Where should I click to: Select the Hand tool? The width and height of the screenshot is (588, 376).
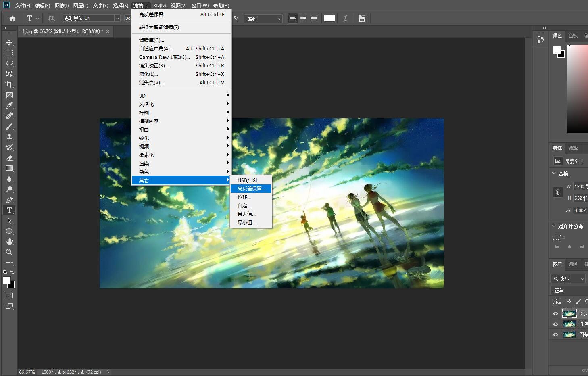point(9,242)
